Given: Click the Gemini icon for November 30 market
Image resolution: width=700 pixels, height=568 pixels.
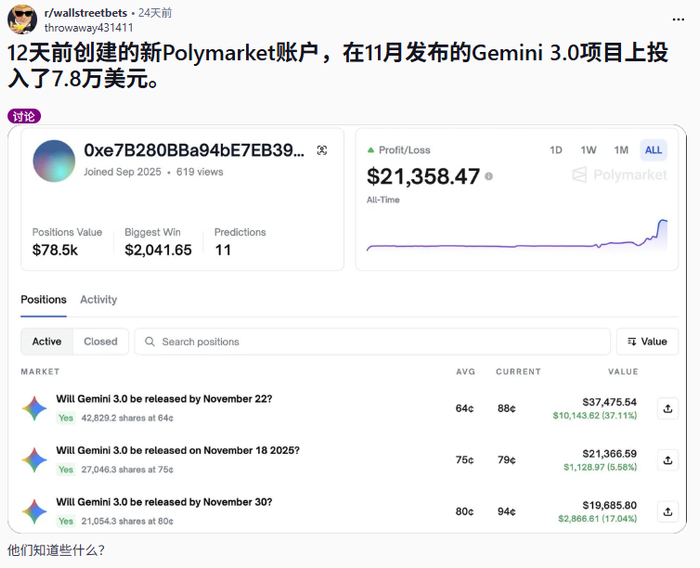Looking at the screenshot, I should [x=34, y=512].
